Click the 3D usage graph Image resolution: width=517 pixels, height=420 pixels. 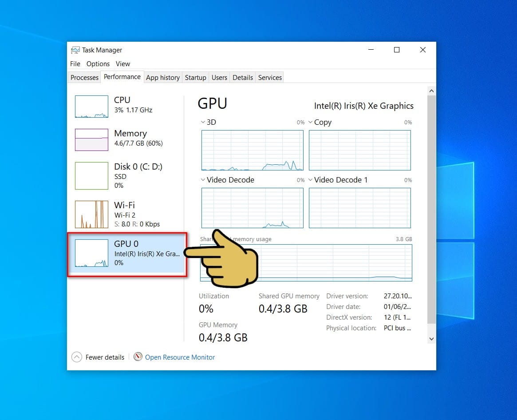(252, 150)
